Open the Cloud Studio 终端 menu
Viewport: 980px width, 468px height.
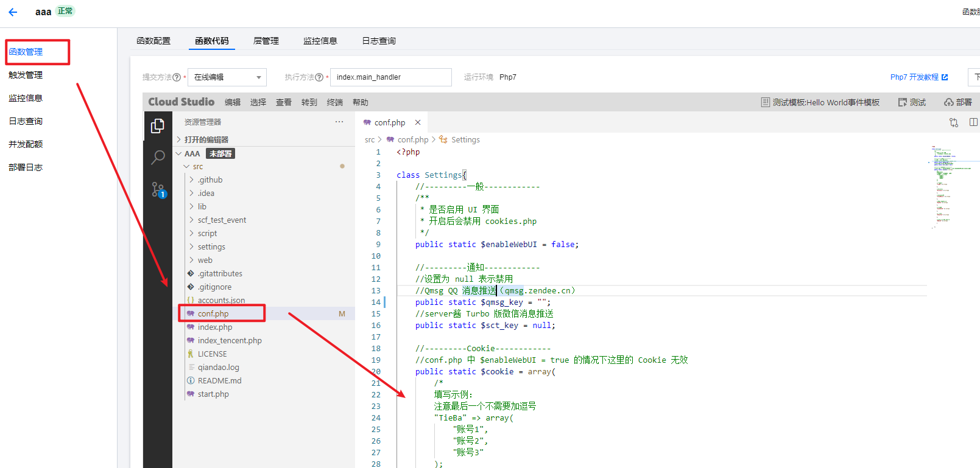point(335,102)
